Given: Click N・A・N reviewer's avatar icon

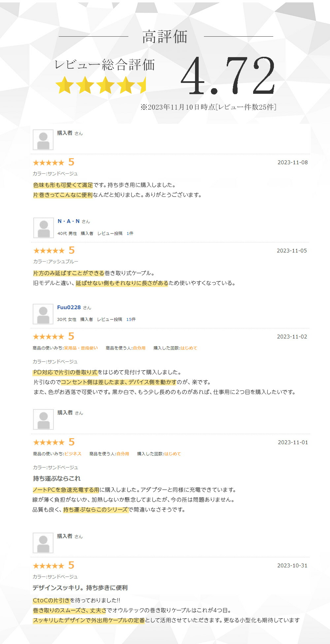Looking at the screenshot, I should coord(44,228).
